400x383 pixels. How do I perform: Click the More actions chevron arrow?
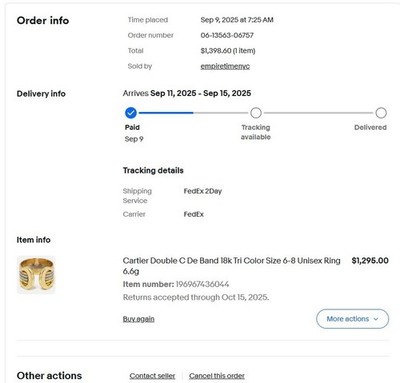[376, 319]
